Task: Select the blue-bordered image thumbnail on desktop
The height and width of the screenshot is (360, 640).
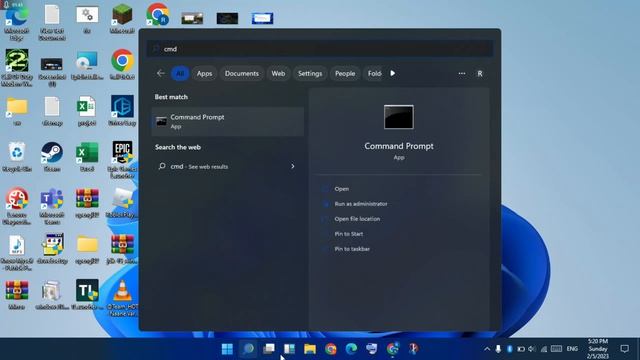Action: tap(262, 18)
